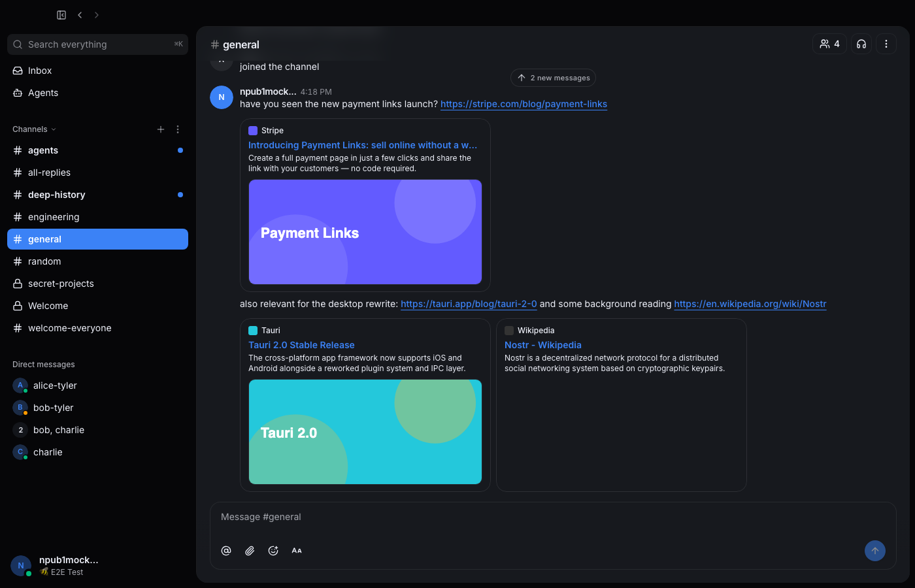915x588 pixels.
Task: Collapse the Channels section
Action: [34, 129]
